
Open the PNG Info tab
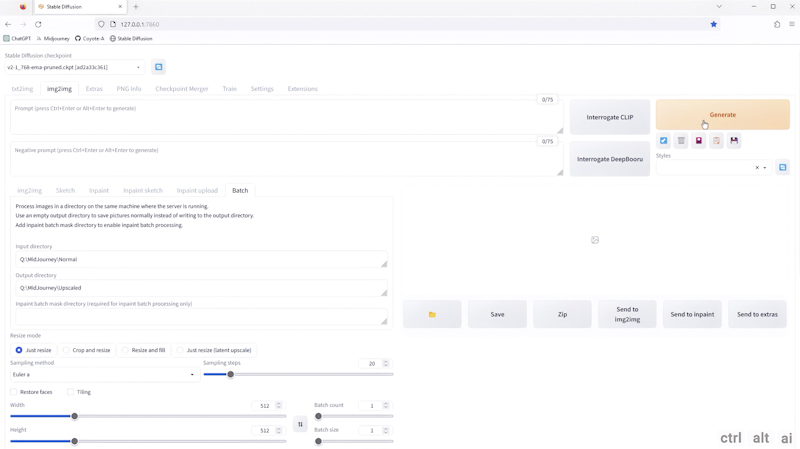(129, 89)
